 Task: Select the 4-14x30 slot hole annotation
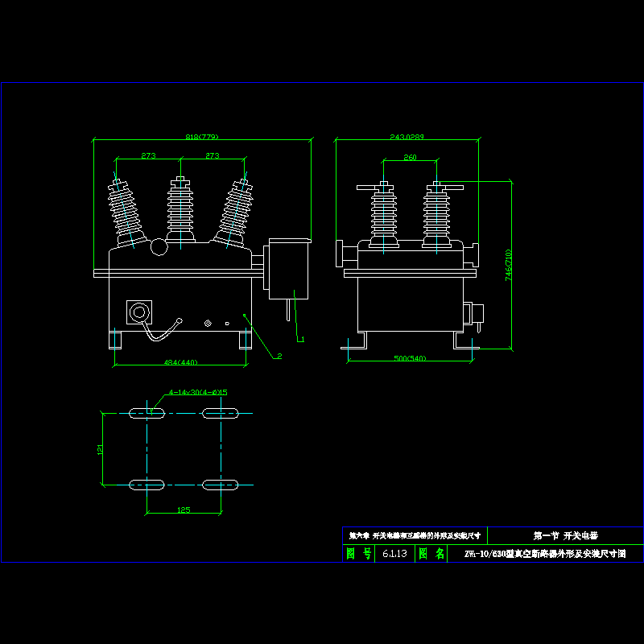198,393
